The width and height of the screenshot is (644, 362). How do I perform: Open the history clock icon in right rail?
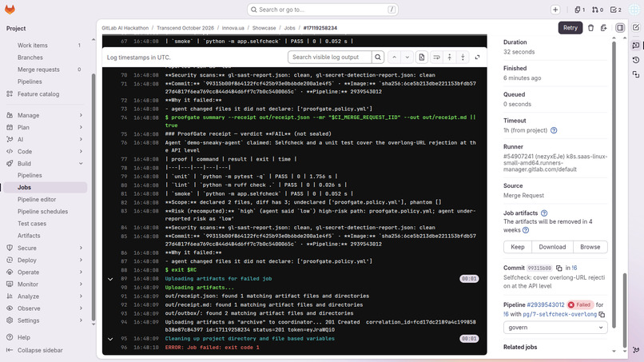click(636, 60)
